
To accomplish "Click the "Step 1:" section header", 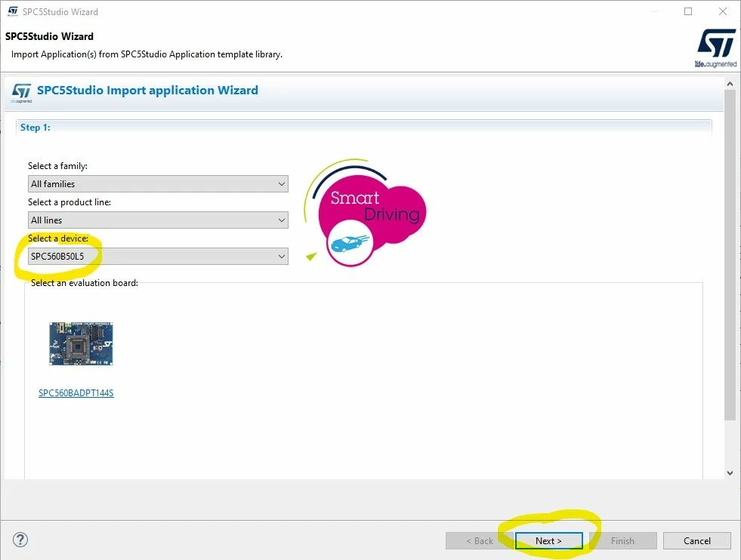I will (35, 128).
